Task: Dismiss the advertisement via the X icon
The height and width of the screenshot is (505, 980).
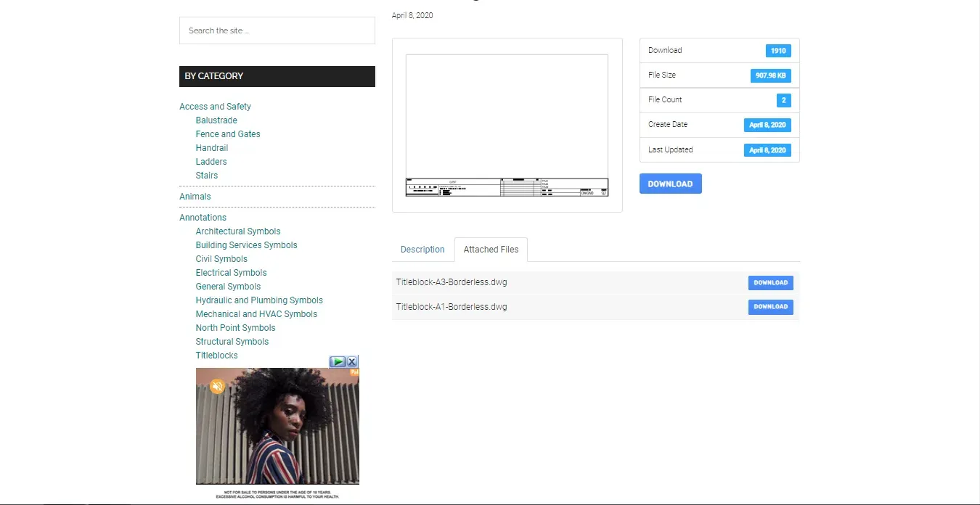Action: coord(352,361)
